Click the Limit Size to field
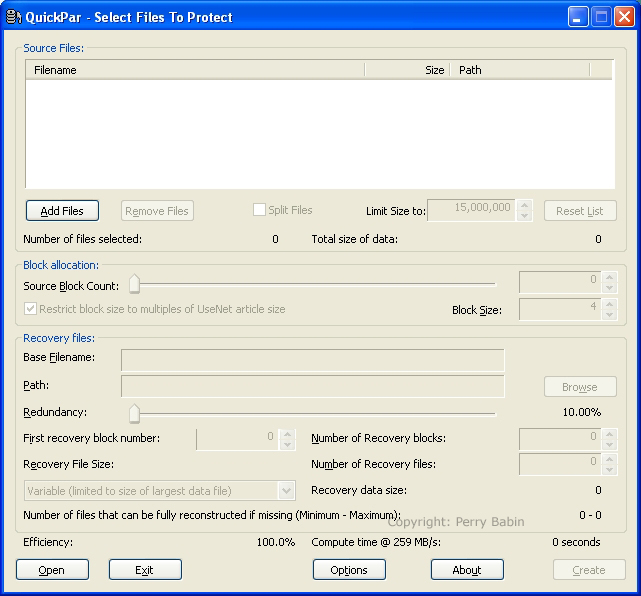 (471, 210)
